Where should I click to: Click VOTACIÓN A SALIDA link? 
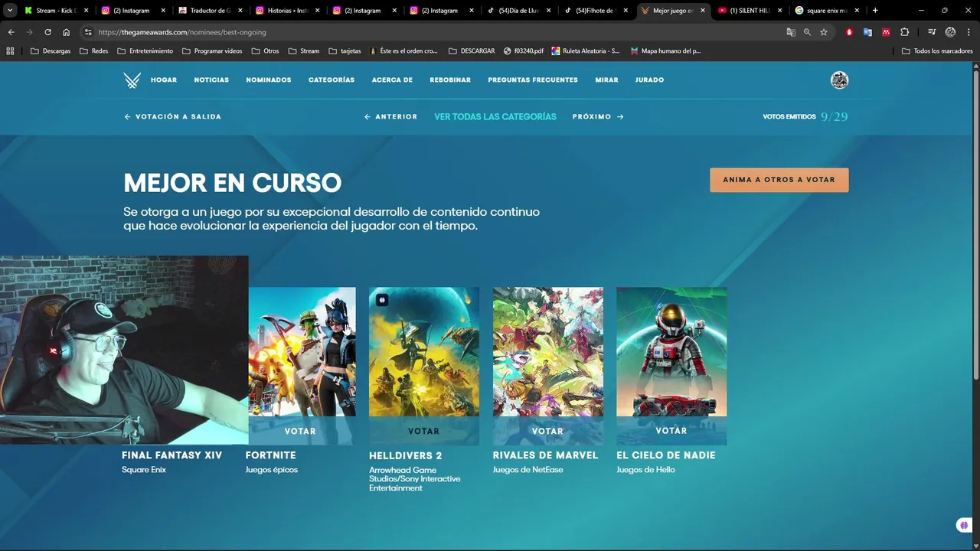[172, 117]
